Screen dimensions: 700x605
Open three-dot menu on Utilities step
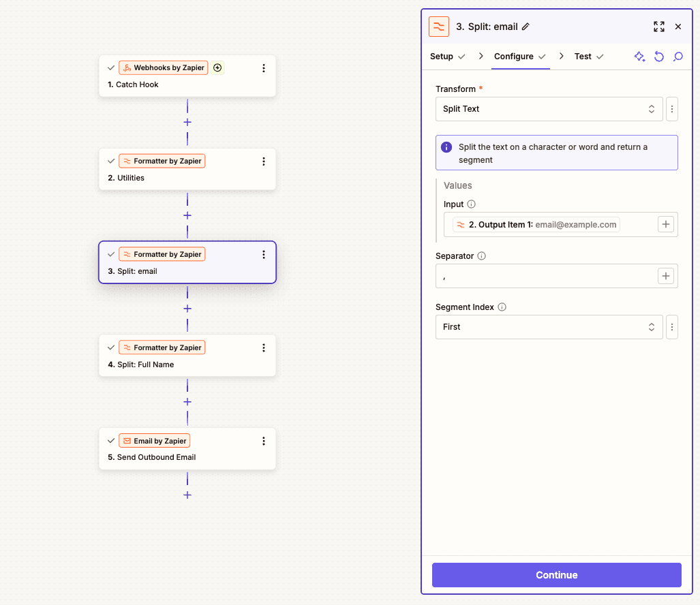263,161
